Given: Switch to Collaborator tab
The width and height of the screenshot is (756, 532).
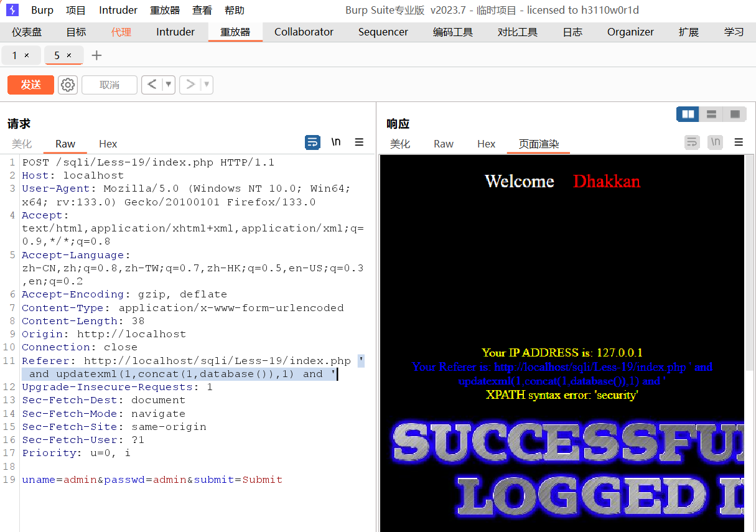Looking at the screenshot, I should (x=304, y=32).
